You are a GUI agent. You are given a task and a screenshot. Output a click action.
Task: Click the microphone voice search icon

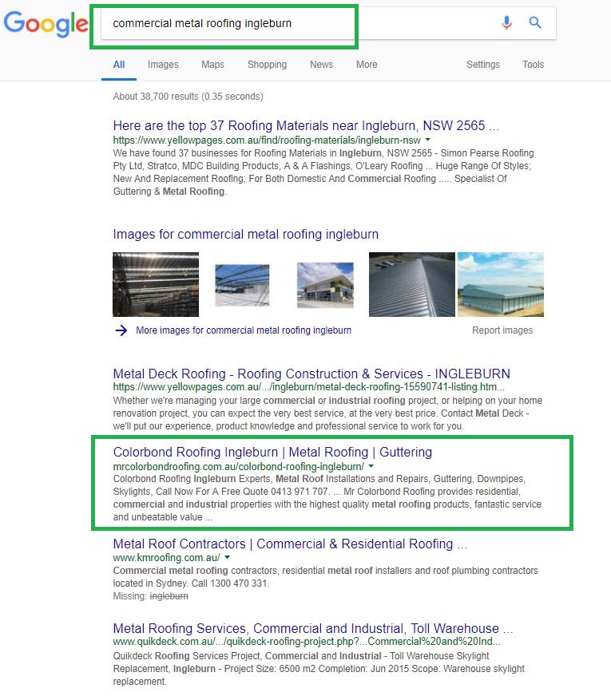pos(506,22)
